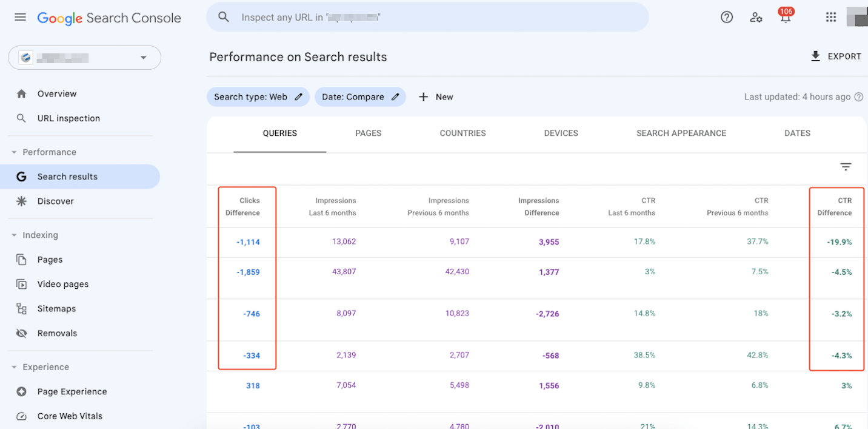Image resolution: width=868 pixels, height=429 pixels.
Task: Click the Search results G icon
Action: [22, 177]
